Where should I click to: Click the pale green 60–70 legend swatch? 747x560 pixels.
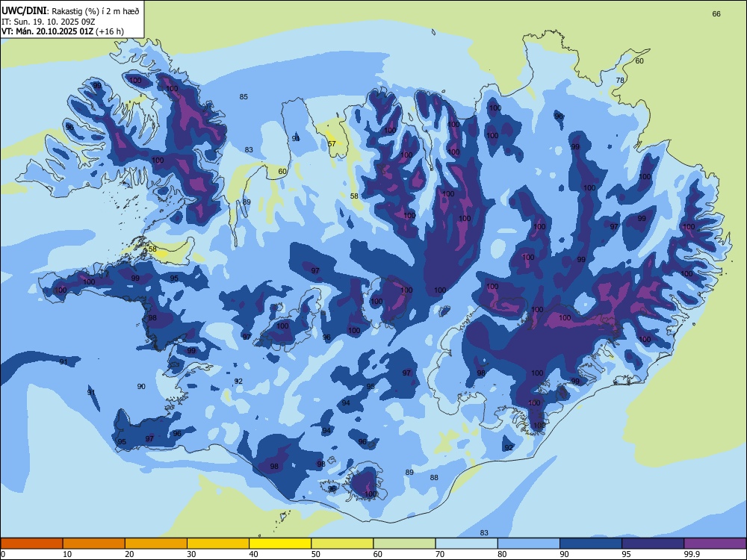click(x=404, y=544)
